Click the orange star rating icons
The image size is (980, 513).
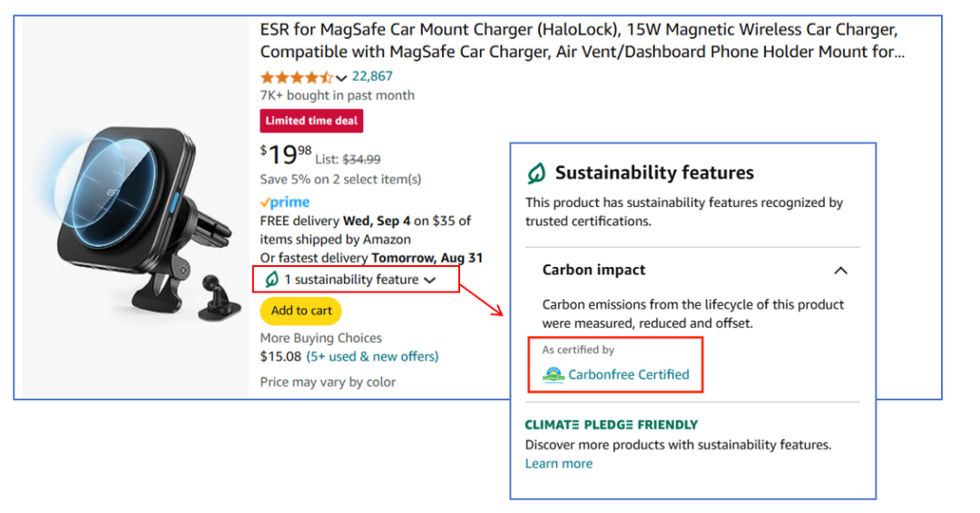296,77
